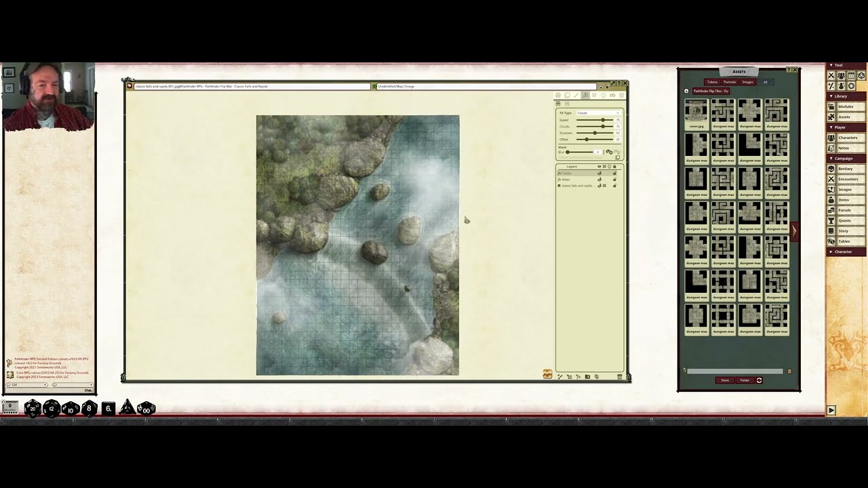
Task: Toggle lock on classic falls and rapids layer
Action: [614, 186]
